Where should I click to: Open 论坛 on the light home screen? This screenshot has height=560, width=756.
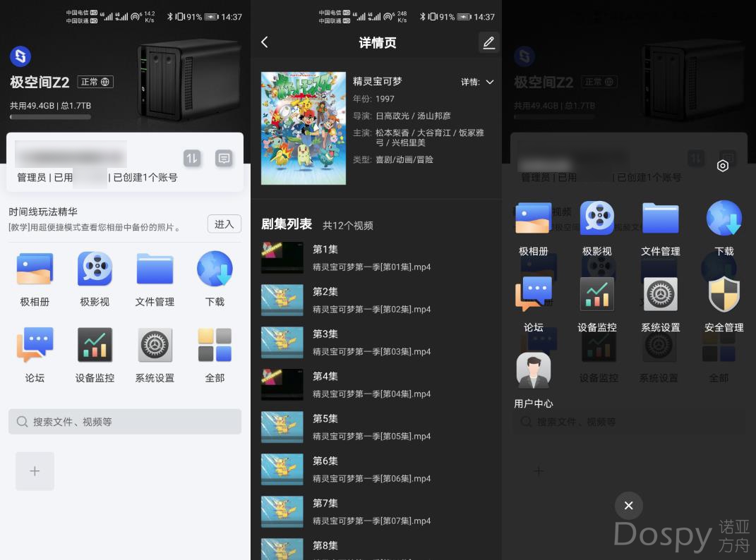coord(35,345)
